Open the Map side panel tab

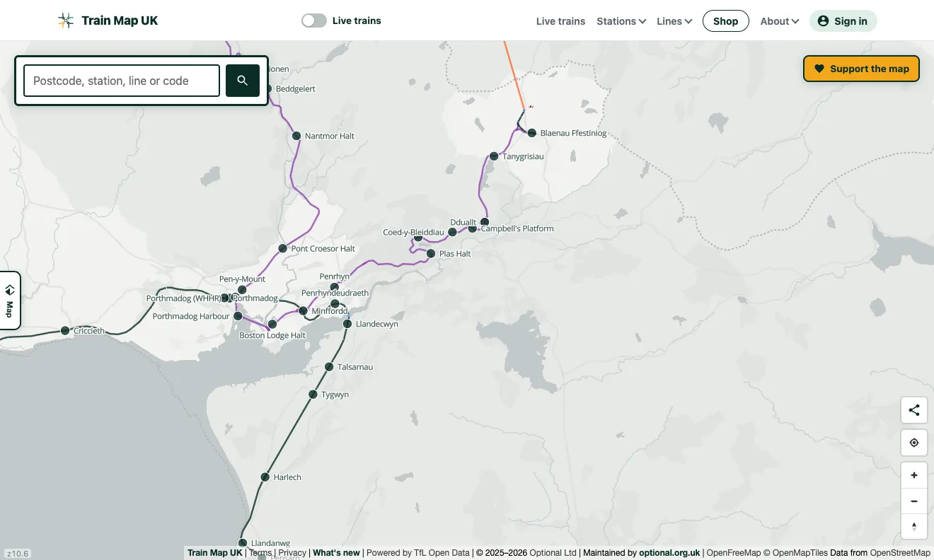10,301
